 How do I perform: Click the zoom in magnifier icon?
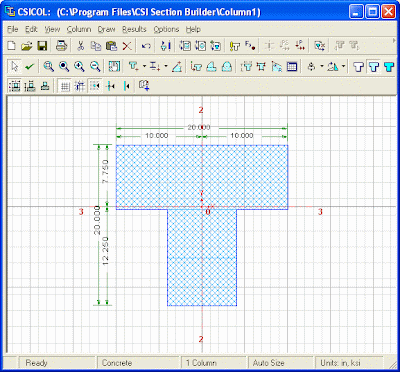click(79, 67)
